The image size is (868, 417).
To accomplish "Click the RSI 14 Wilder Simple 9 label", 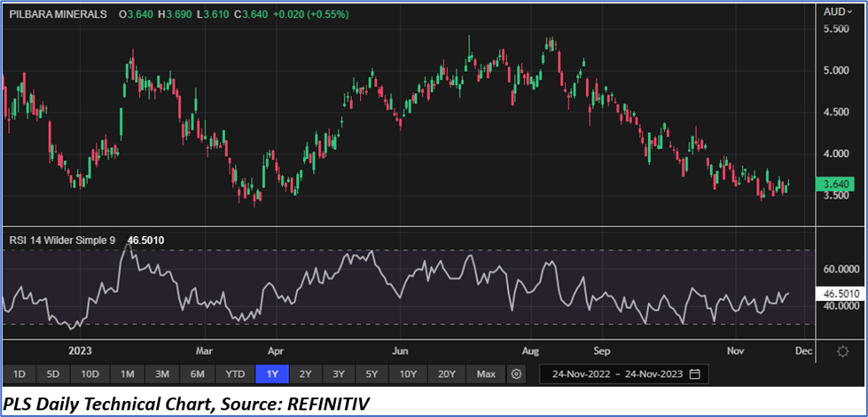I will point(64,240).
